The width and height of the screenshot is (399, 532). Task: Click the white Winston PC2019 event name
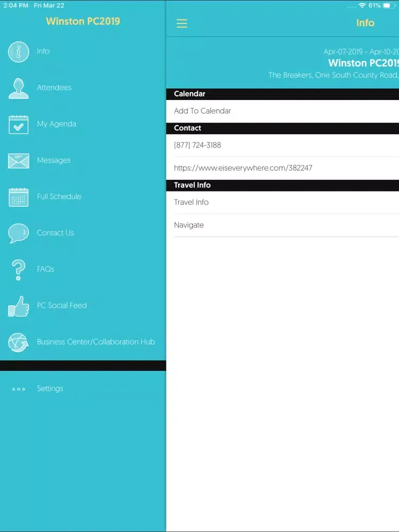click(363, 63)
